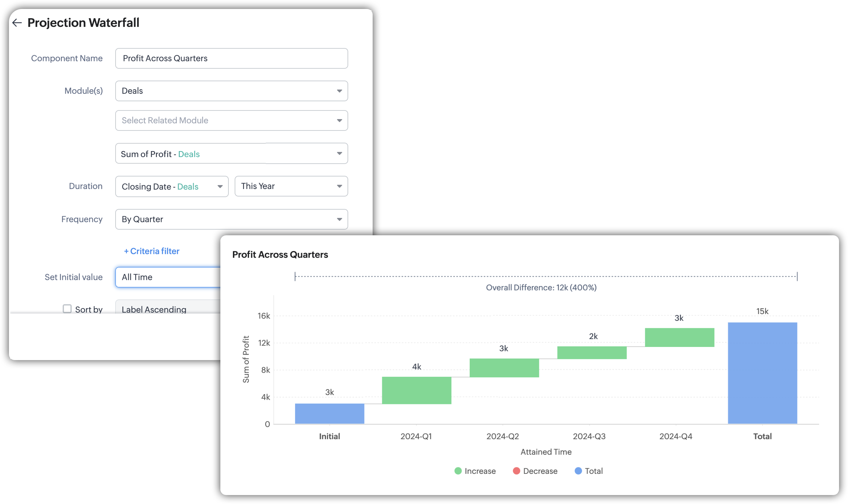
Task: Click the 2024-Q1 green increase bar
Action: click(x=416, y=390)
